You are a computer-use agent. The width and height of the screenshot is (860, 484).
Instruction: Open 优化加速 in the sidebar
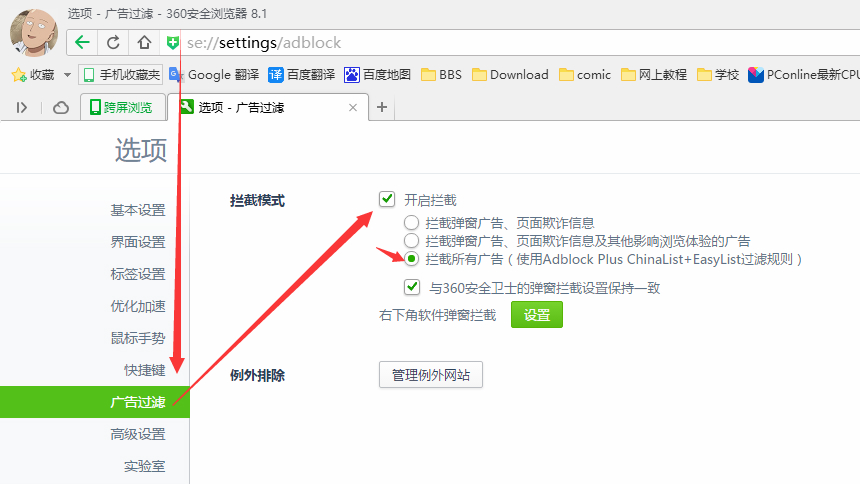click(138, 306)
